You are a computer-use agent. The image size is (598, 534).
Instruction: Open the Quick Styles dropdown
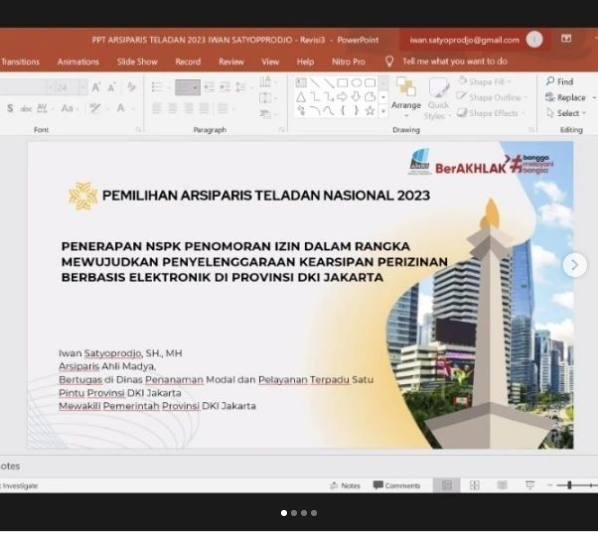pos(438,98)
